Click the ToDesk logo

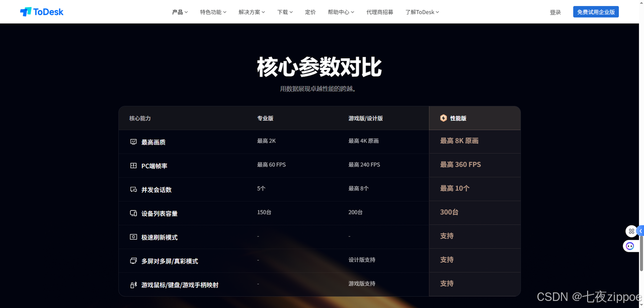42,12
